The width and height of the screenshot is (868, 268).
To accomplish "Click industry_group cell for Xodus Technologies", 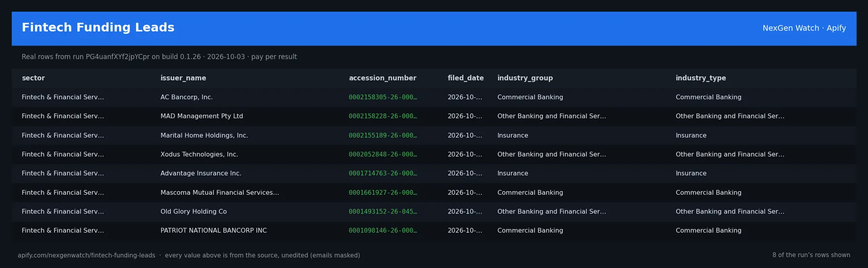I will pyautogui.click(x=552, y=154).
